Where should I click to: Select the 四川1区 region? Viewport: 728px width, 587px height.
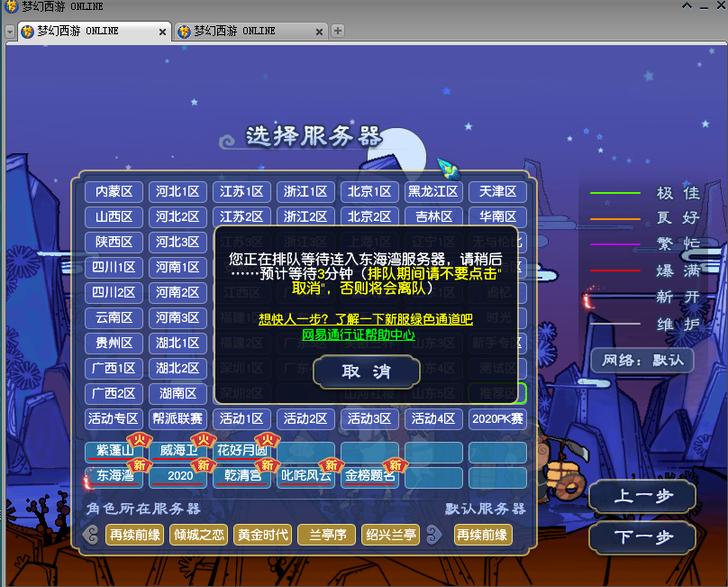(x=114, y=267)
